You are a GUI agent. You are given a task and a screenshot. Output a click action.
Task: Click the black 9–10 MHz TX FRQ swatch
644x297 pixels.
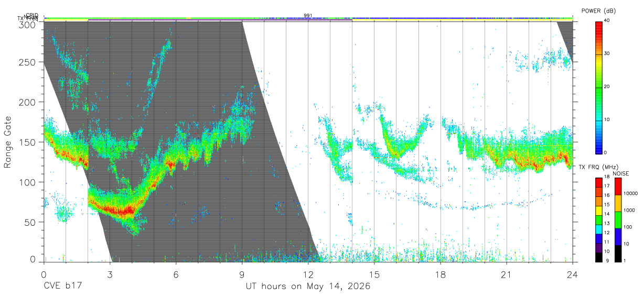[599, 257]
